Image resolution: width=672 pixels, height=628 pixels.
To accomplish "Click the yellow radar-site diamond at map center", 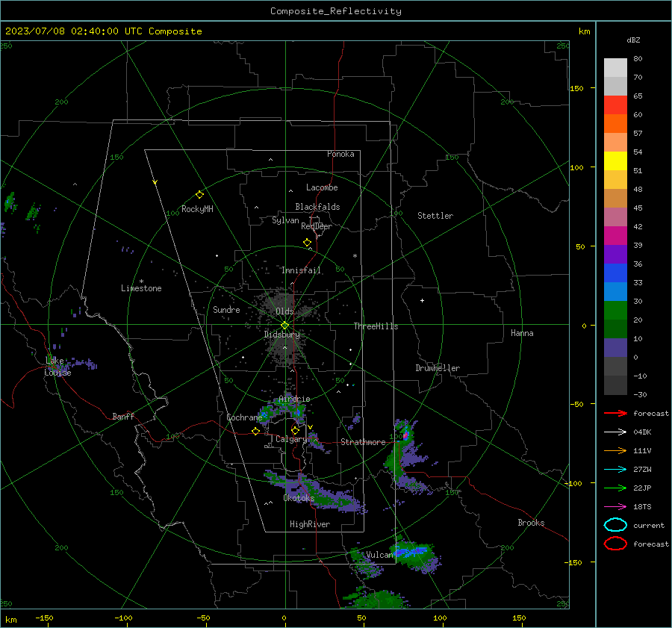I will 284,326.
